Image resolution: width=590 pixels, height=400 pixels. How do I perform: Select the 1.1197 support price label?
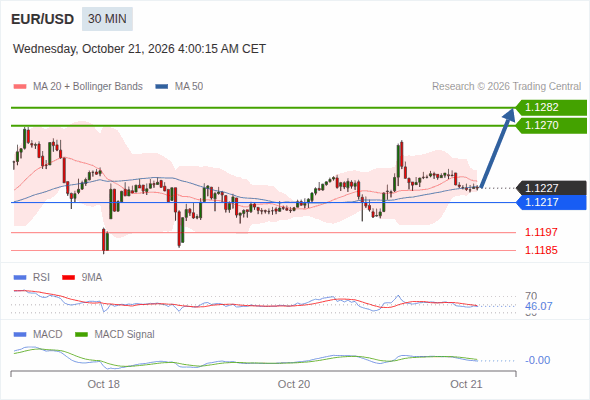point(541,232)
